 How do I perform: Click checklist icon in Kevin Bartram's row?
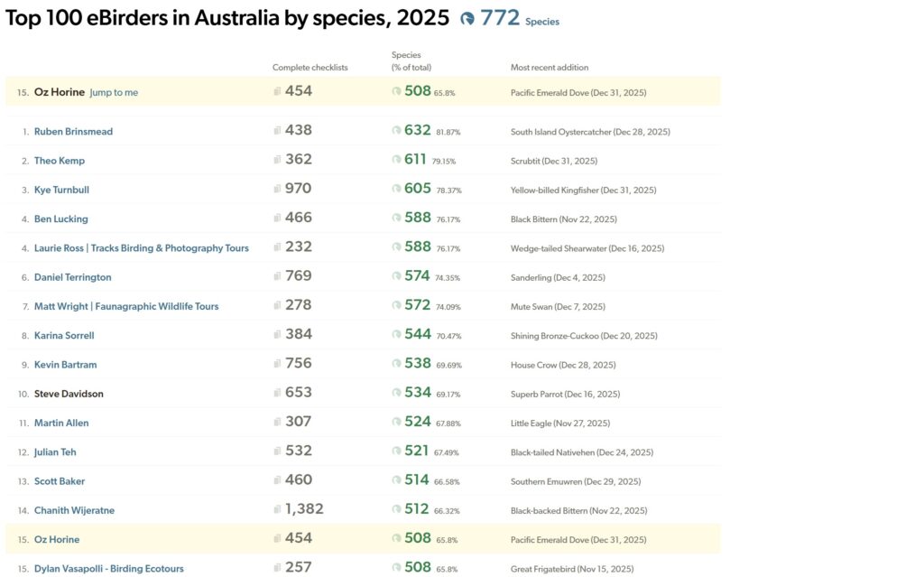point(278,365)
